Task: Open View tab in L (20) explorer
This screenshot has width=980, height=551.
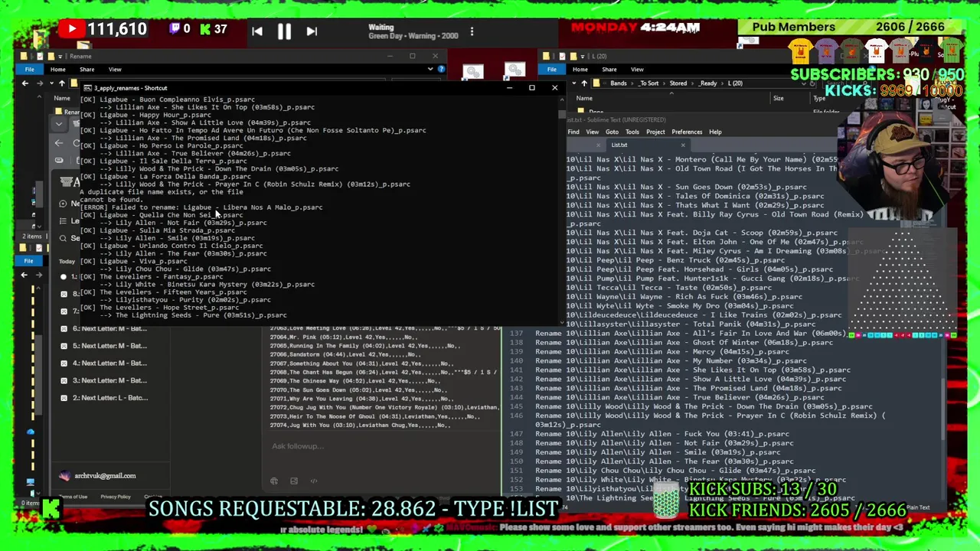Action: 637,70
